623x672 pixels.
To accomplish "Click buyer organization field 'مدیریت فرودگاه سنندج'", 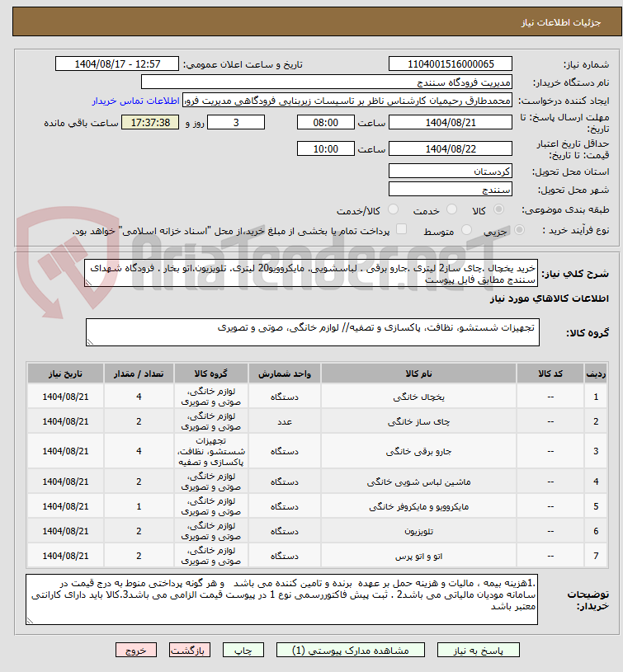I will coord(326,82).
